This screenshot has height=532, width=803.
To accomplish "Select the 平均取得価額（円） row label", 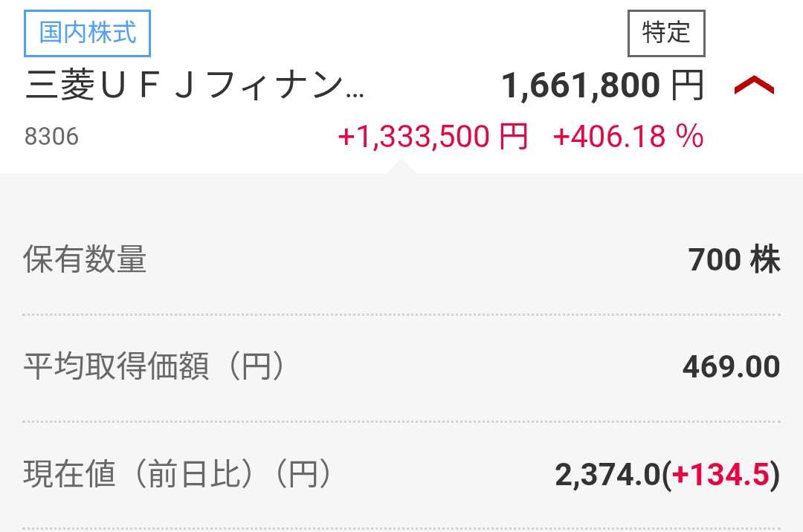I will coord(154,367).
